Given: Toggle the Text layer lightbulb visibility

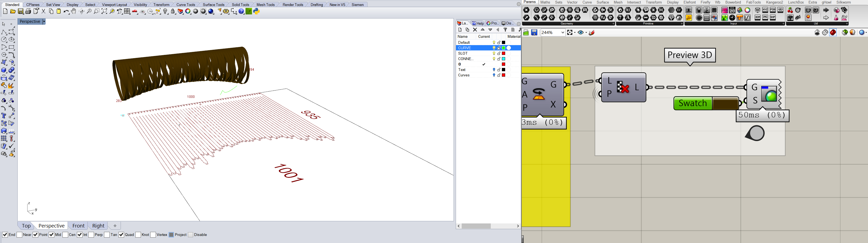Looking at the screenshot, I should coord(494,70).
